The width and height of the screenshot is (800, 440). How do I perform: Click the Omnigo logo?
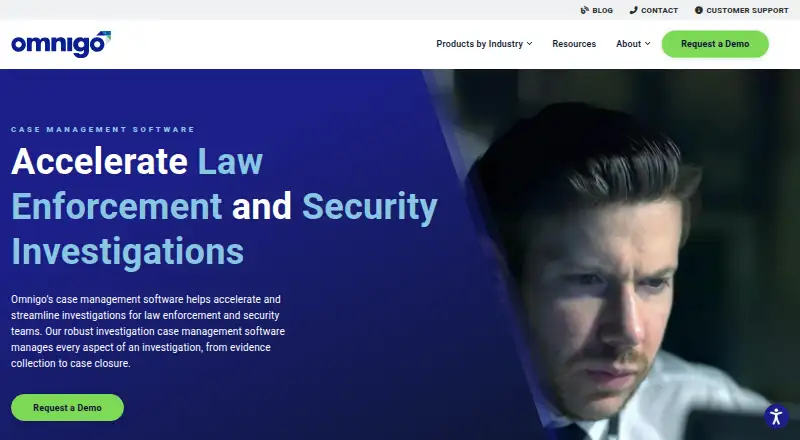click(x=61, y=44)
